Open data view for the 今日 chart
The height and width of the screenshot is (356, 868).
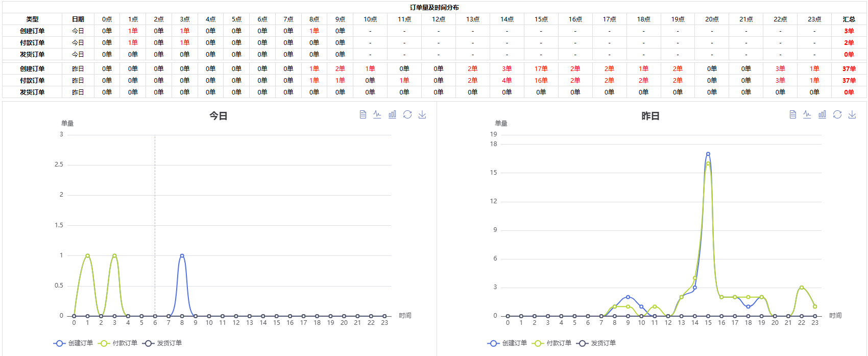(363, 114)
